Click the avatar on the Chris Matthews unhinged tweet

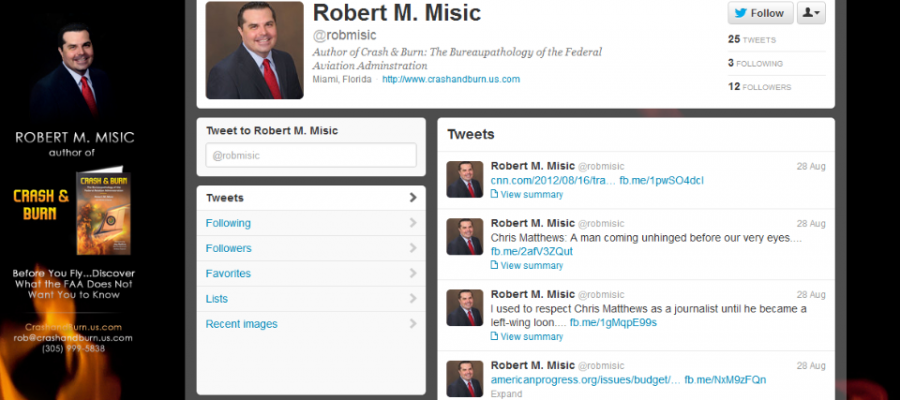pos(465,236)
